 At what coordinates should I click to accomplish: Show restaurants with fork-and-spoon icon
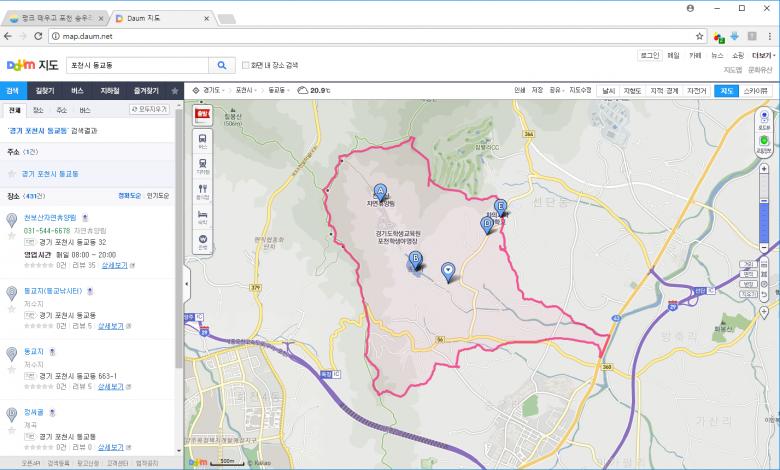203,190
